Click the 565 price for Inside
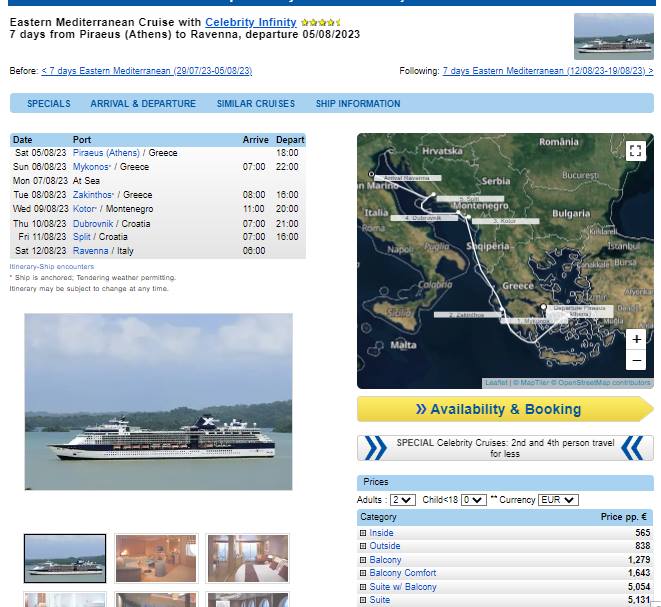Viewport: 661px width, 607px height. tap(642, 533)
